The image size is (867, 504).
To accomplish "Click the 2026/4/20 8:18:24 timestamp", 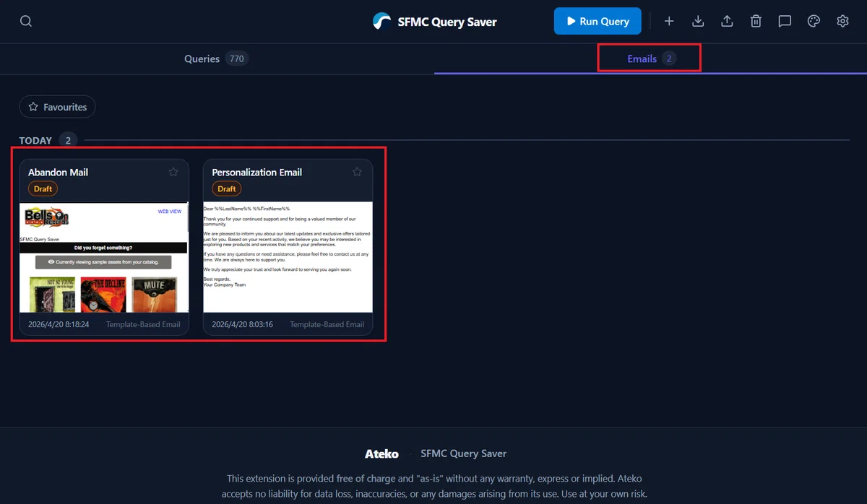I will (x=59, y=324).
